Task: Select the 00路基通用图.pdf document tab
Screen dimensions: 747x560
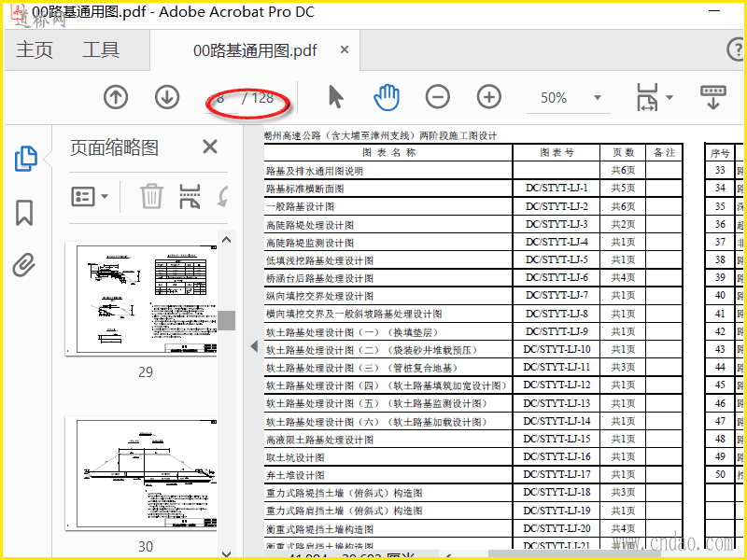Action: (255, 50)
